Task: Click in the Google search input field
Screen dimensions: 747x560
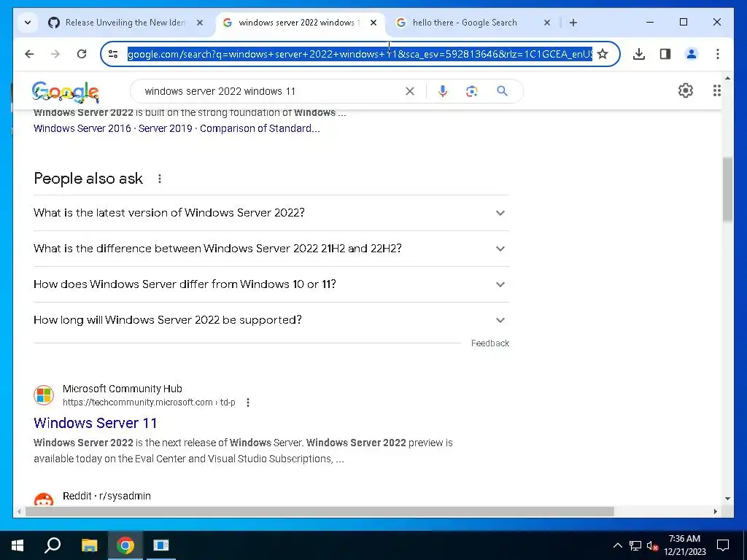Action: 271,91
